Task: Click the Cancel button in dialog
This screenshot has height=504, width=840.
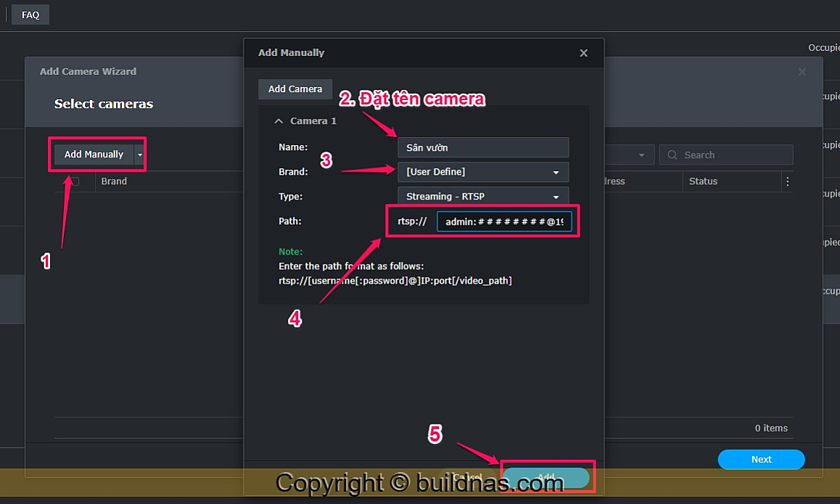Action: pyautogui.click(x=466, y=476)
